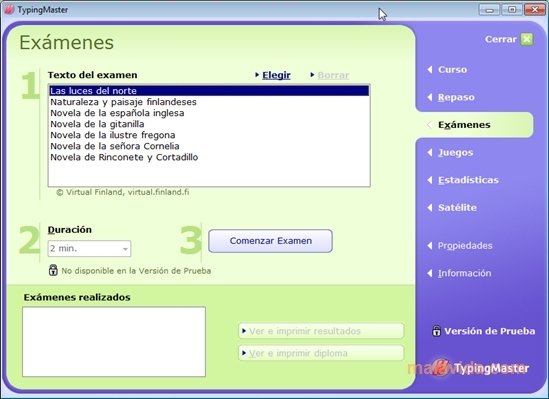Click the padlock icon beside Versión de Prueba
This screenshot has height=399, width=549.
tap(436, 331)
